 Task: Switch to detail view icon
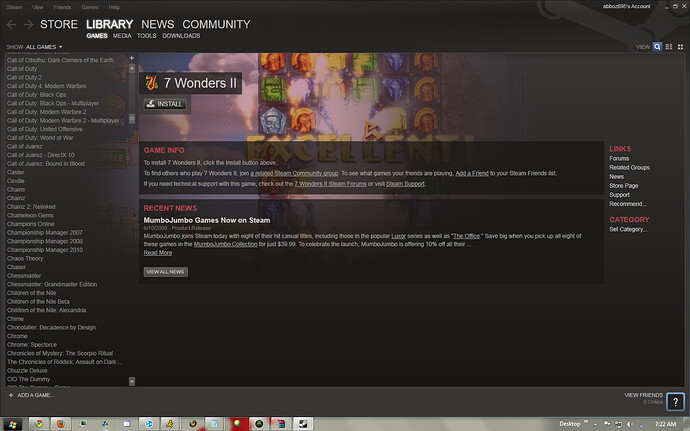click(x=658, y=47)
